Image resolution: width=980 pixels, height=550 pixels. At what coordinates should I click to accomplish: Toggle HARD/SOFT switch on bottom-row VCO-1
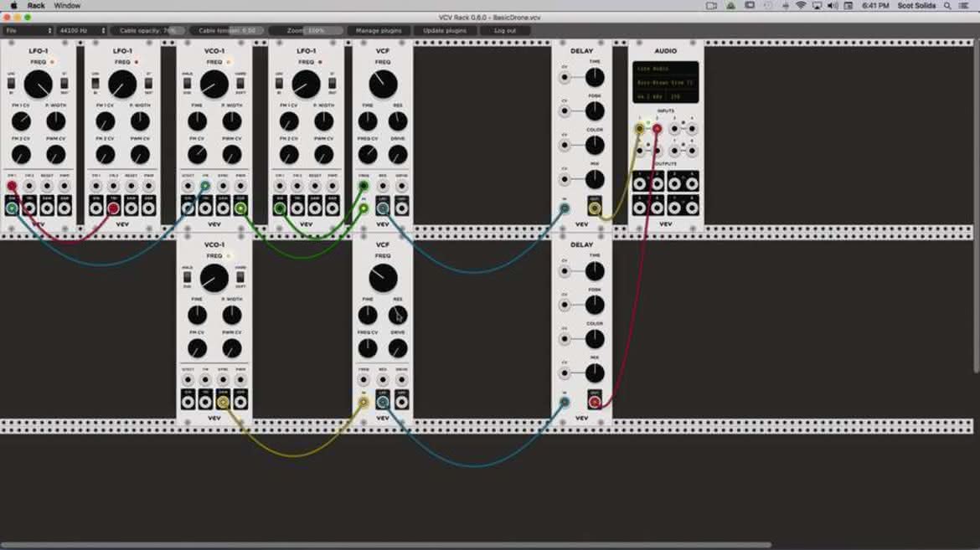pyautogui.click(x=240, y=277)
